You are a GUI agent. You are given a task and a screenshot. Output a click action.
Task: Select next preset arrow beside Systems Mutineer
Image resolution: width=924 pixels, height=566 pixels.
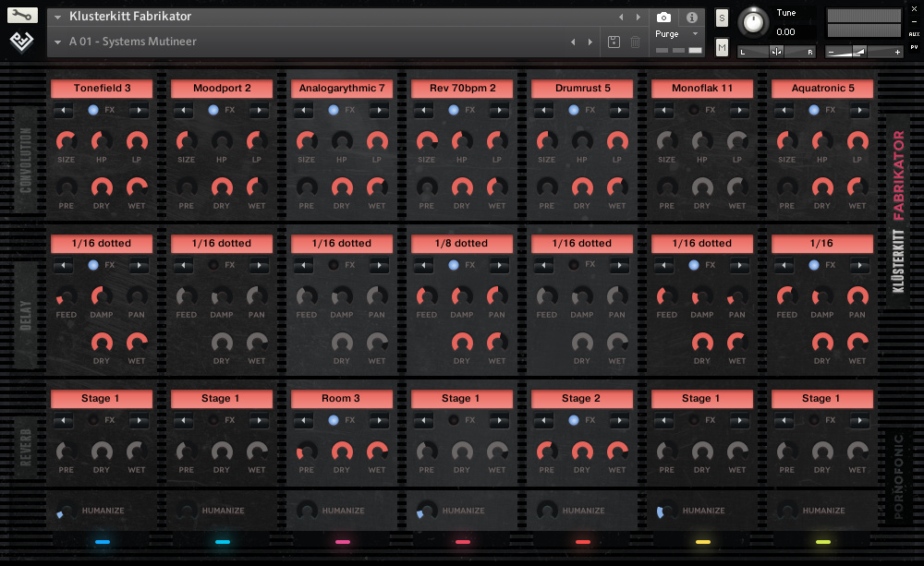[x=590, y=42]
